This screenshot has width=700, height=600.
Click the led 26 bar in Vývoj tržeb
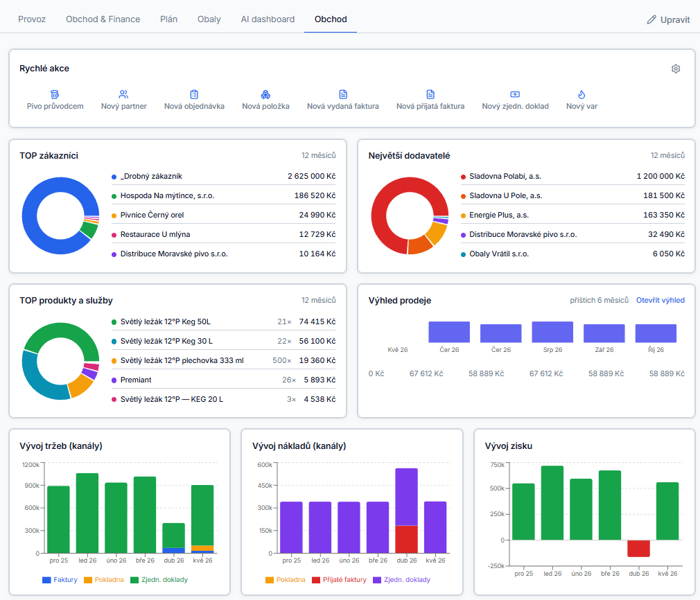[x=87, y=513]
